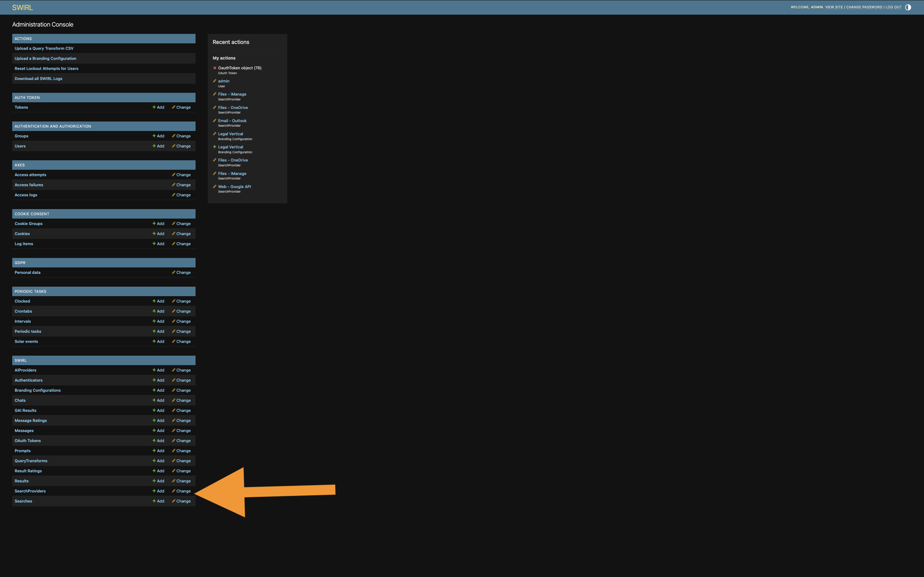Click the pencil Change icon for Users
The height and width of the screenshot is (577, 924).
pos(174,146)
